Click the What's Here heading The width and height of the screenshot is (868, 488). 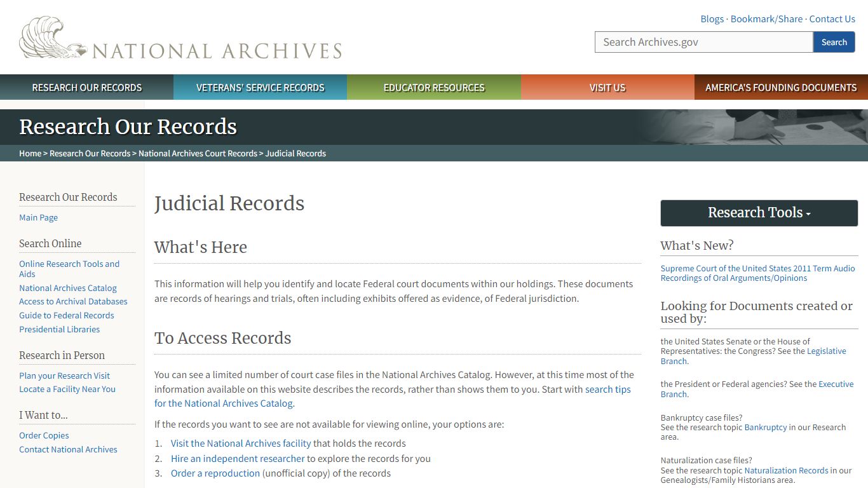tap(201, 247)
